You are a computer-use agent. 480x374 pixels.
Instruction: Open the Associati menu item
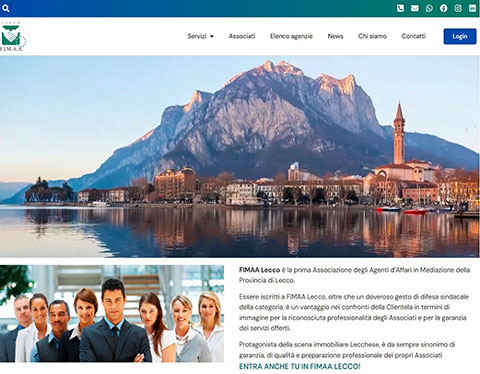[x=242, y=36]
